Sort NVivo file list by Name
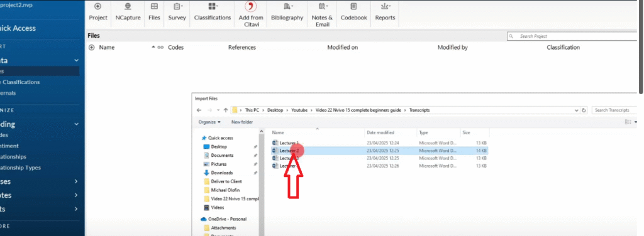Image resolution: width=644 pixels, height=236 pixels. [107, 48]
